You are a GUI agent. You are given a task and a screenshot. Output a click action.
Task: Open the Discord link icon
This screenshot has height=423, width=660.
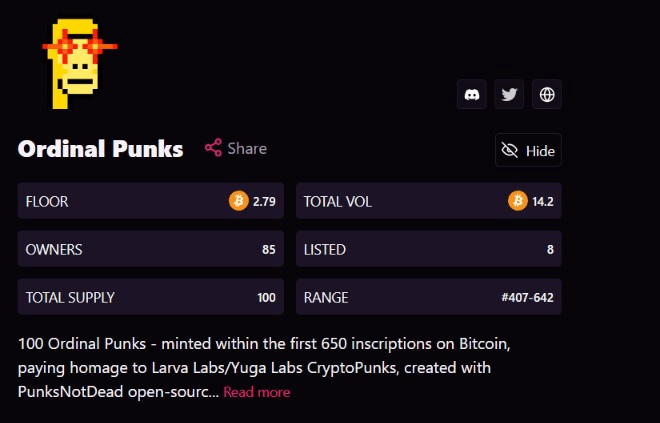tap(471, 94)
